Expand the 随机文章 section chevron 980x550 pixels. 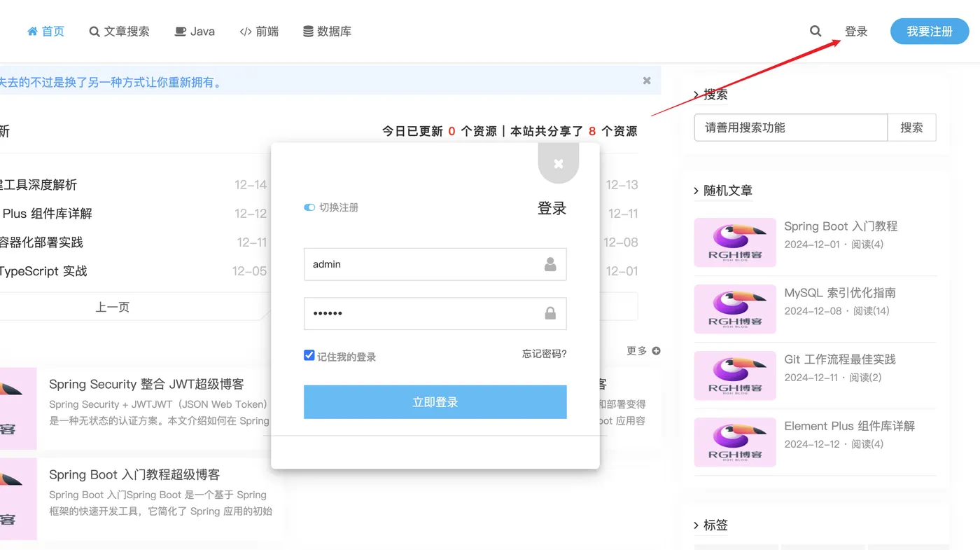pos(696,191)
